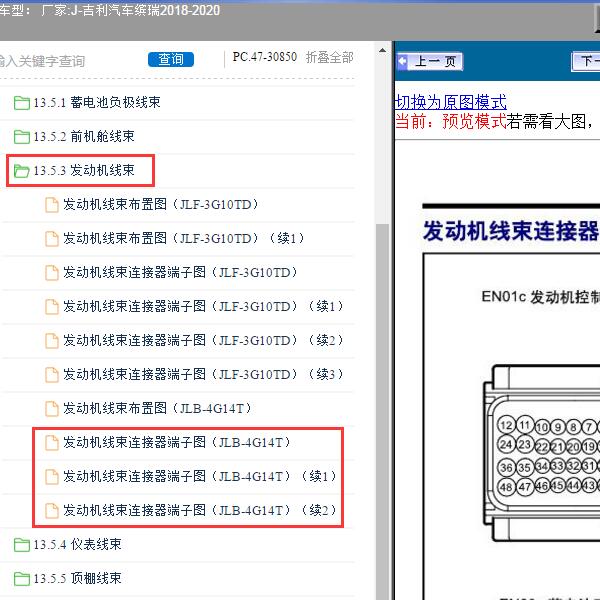The image size is (600, 600).
Task: Open 发动机线束连接器端子图（JLF-3G10TD）（续3）
Action: click(204, 375)
